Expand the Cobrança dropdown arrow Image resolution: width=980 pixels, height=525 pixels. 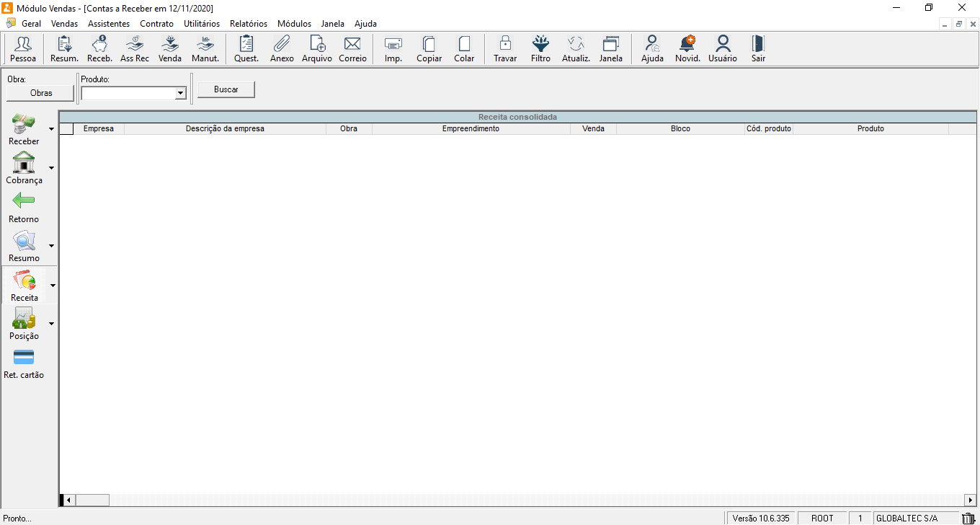[51, 168]
